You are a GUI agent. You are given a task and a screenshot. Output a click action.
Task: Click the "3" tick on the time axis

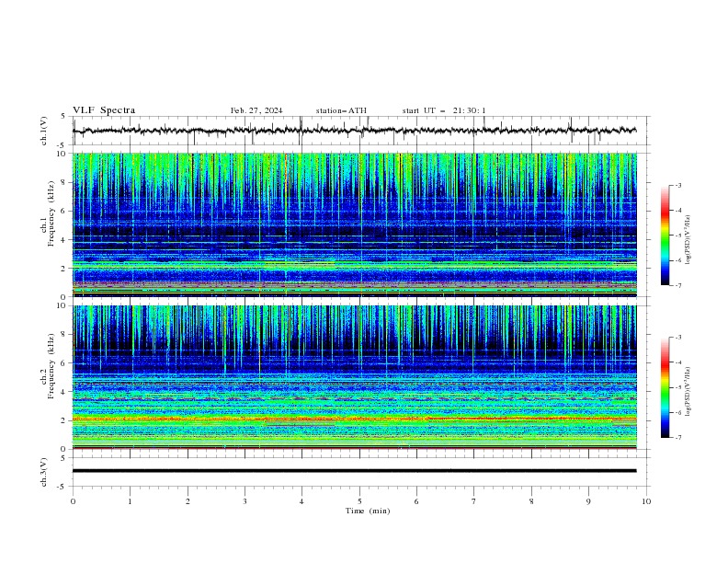click(245, 501)
